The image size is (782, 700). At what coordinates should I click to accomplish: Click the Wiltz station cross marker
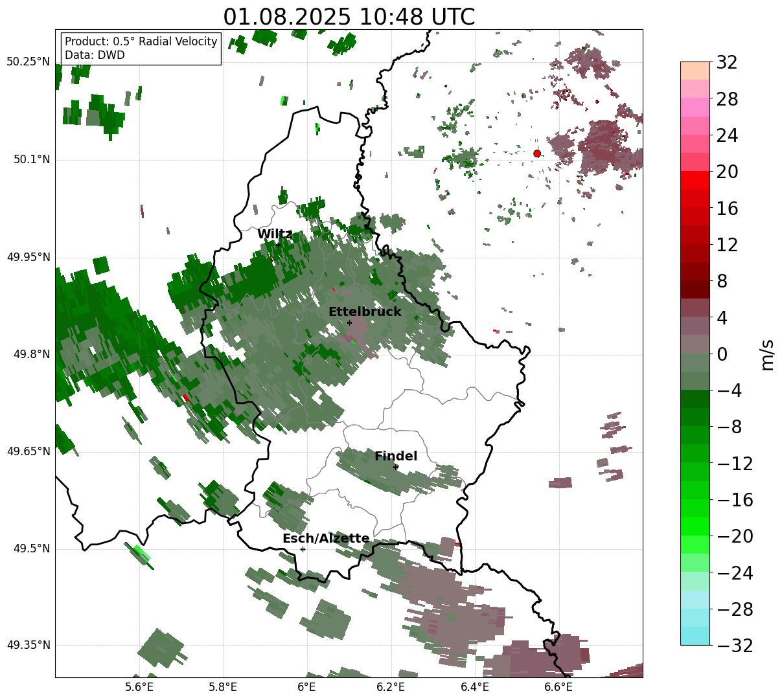279,245
